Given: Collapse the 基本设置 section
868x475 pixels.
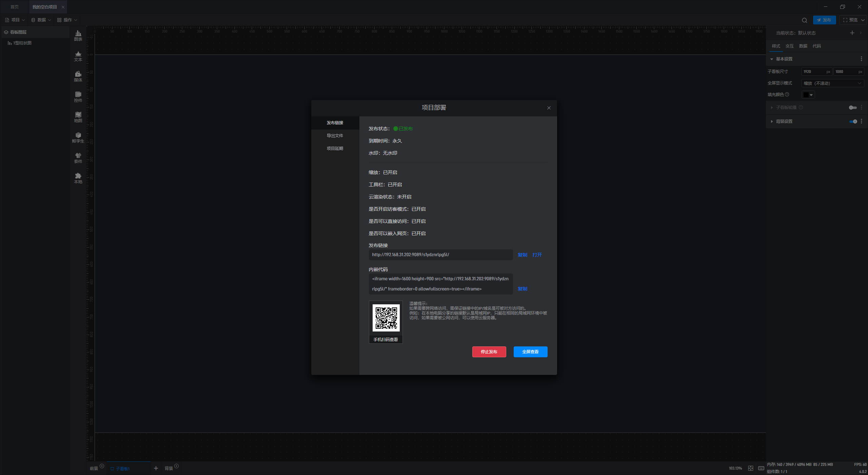Looking at the screenshot, I should click(x=772, y=59).
